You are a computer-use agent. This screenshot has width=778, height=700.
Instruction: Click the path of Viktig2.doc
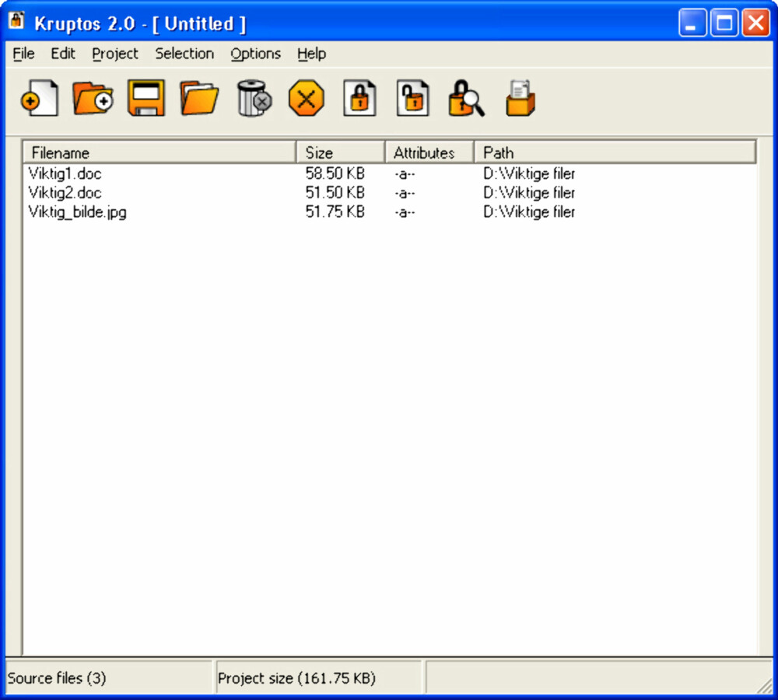(529, 192)
